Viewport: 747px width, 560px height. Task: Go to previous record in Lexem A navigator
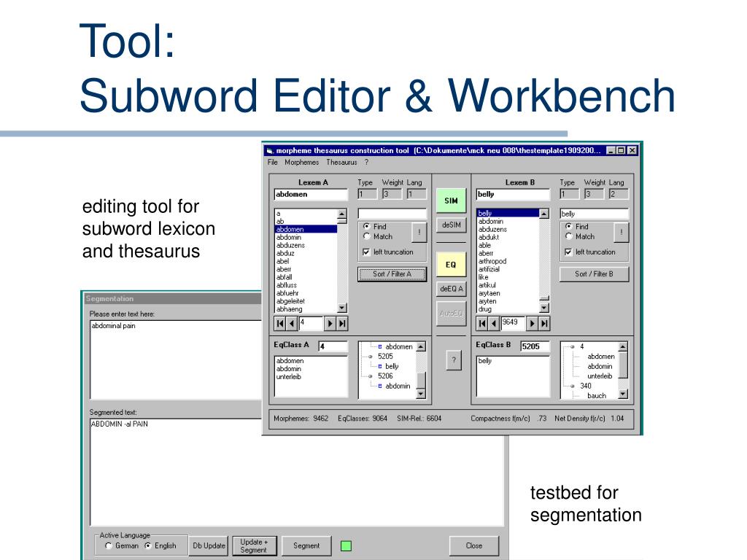[292, 323]
